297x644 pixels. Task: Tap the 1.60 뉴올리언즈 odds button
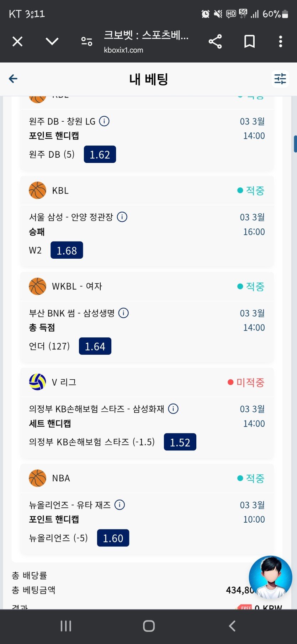pos(113,538)
